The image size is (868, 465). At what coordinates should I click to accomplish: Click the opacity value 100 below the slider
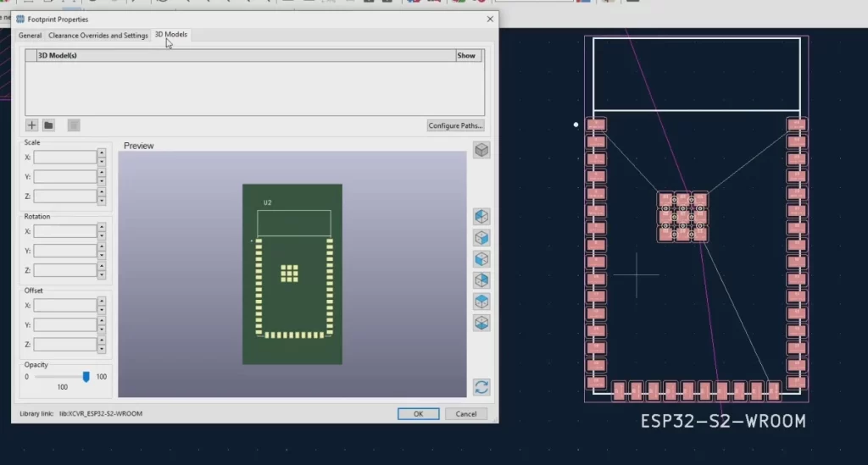(x=63, y=387)
